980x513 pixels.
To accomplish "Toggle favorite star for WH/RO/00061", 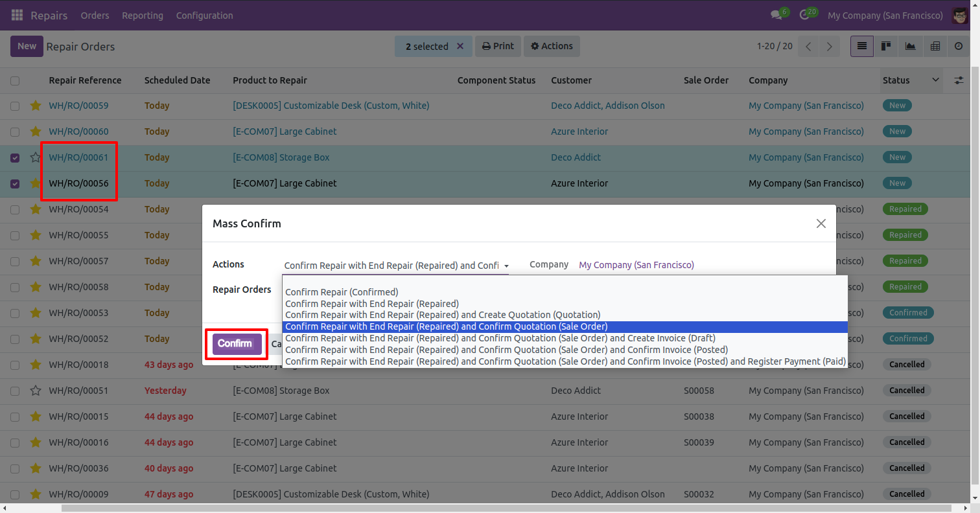I will 36,157.
